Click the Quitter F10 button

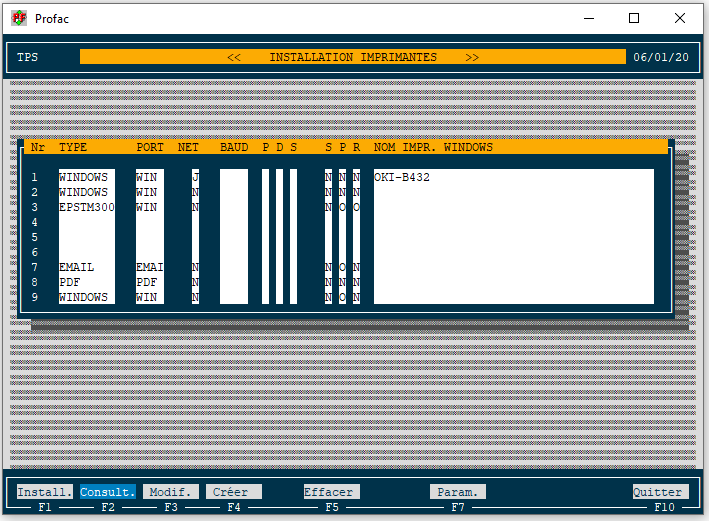point(660,492)
